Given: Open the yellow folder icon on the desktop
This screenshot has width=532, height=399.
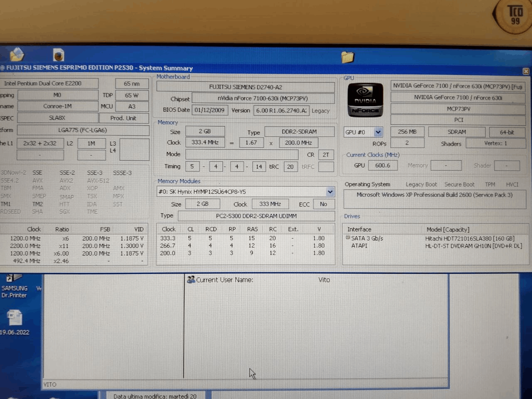Looking at the screenshot, I should pos(347,57).
